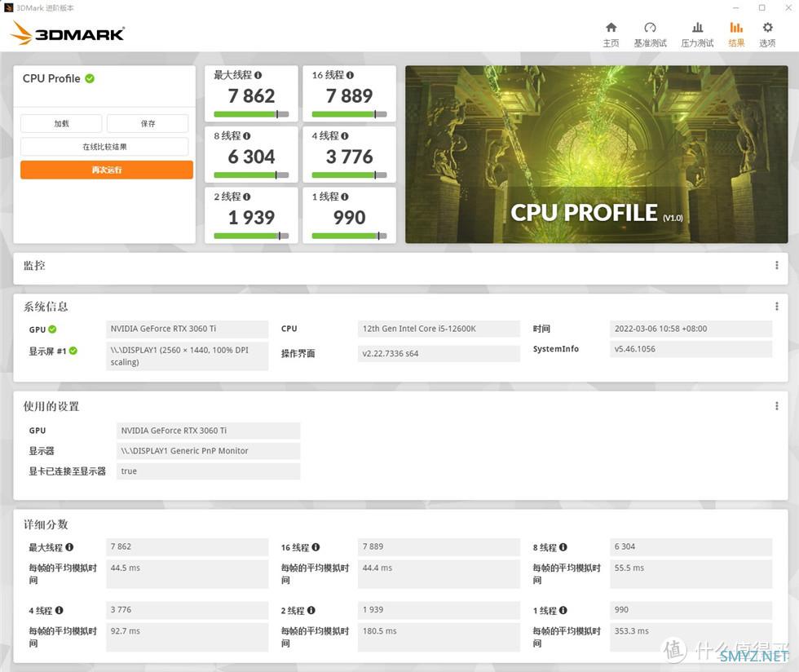Click the 3DMark app icon in the title bar
This screenshot has height=672, width=799.
pos(8,7)
